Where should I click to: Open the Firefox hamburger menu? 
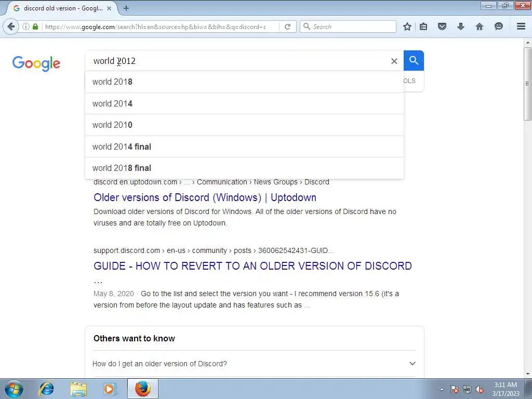521,26
